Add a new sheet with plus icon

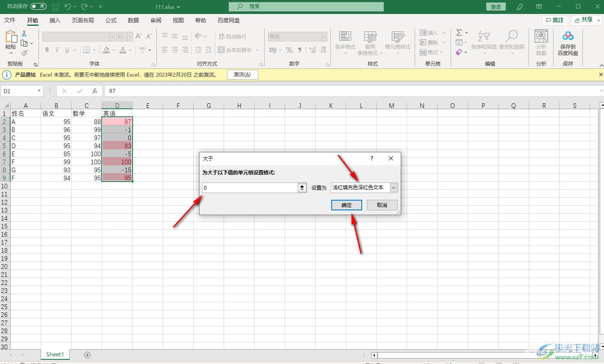coord(87,355)
